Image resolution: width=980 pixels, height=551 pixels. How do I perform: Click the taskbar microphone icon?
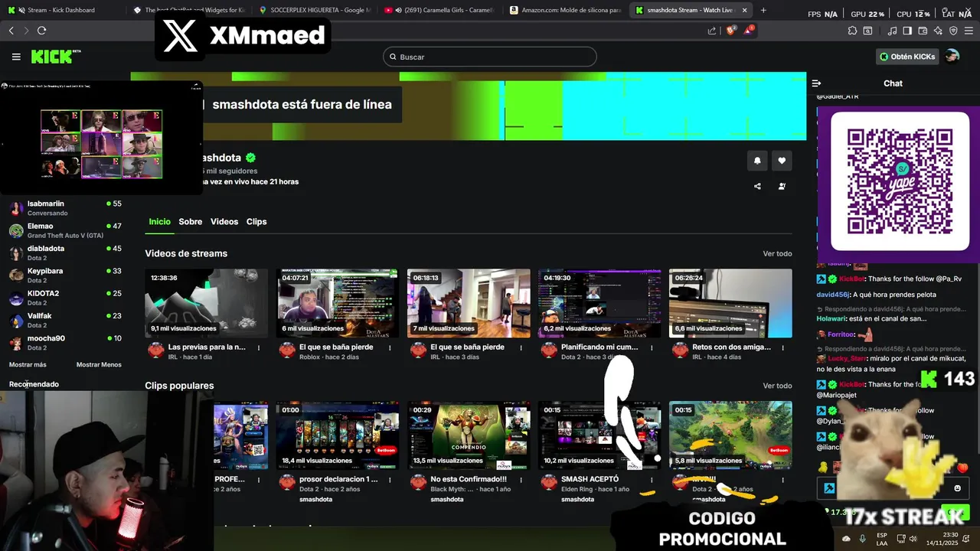pyautogui.click(x=863, y=539)
